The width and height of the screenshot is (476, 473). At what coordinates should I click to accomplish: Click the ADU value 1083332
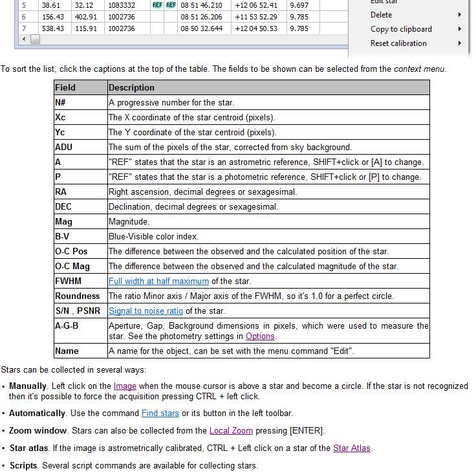(x=122, y=5)
